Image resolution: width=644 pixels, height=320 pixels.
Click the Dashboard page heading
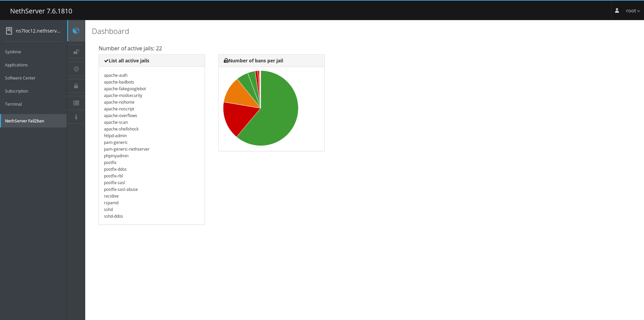tap(110, 31)
